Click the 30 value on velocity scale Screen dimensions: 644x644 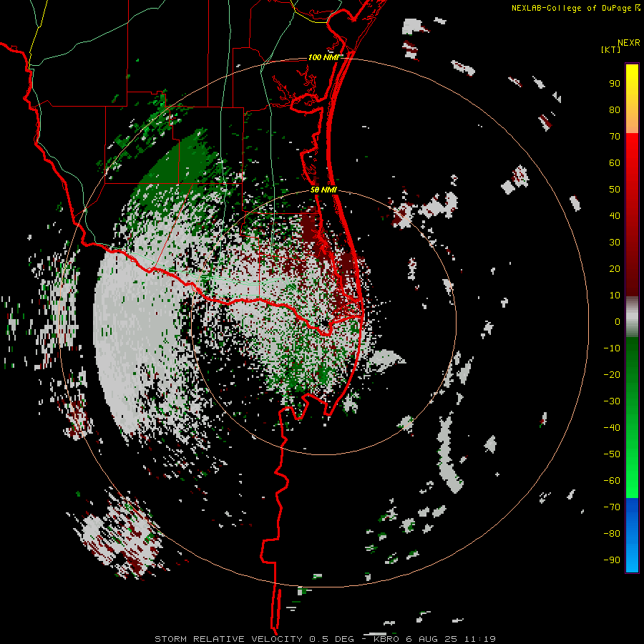pyautogui.click(x=615, y=243)
